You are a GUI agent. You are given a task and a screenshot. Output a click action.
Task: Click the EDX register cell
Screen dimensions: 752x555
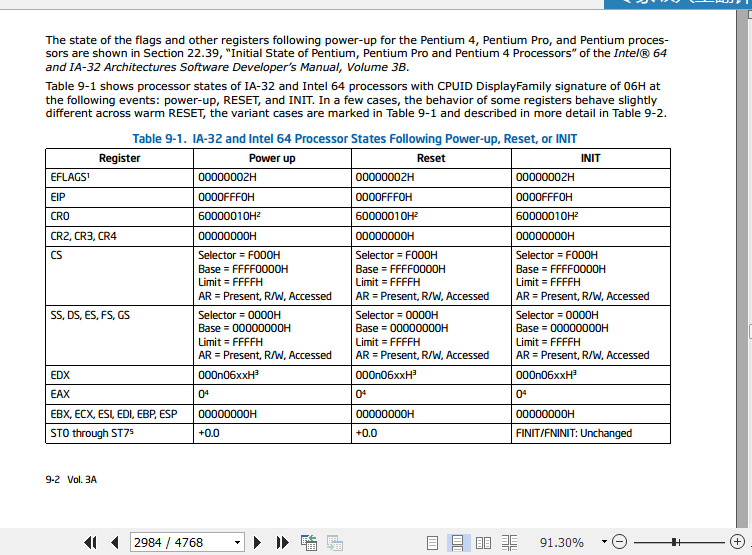[x=119, y=375]
